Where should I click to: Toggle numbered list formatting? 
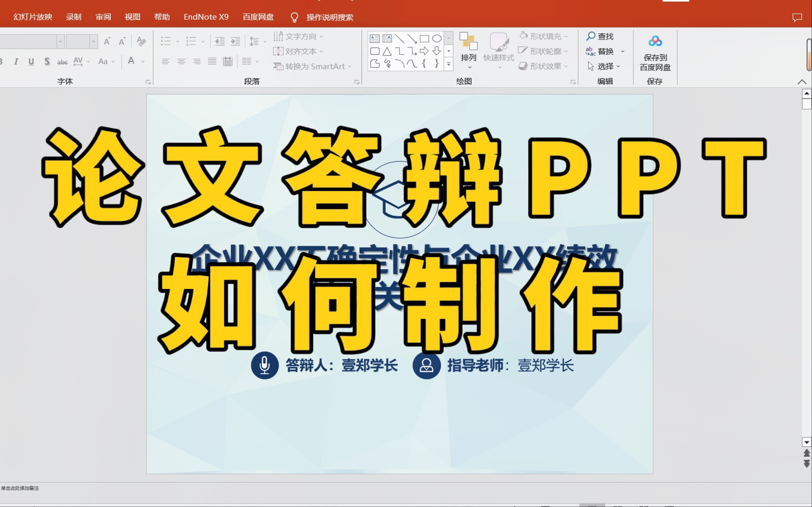(191, 41)
